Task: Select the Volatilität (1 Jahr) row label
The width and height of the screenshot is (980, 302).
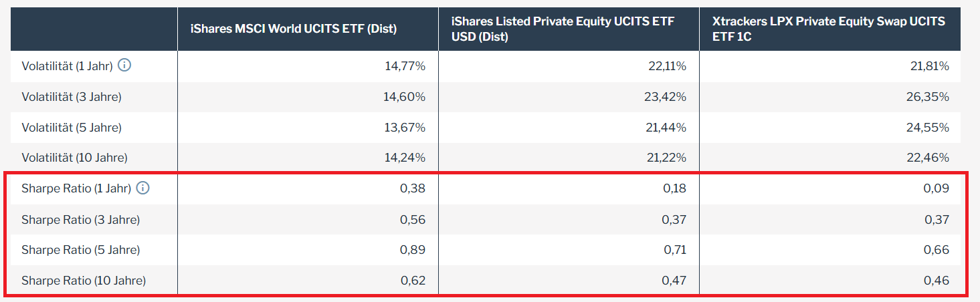Action: point(67,66)
